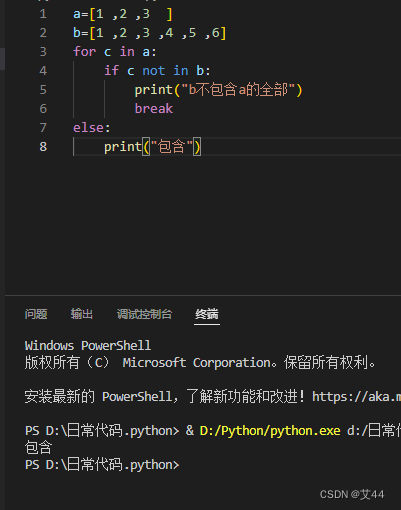This screenshot has width=401, height=510.
Task: Click line number 6 in gutter
Action: coord(43,109)
